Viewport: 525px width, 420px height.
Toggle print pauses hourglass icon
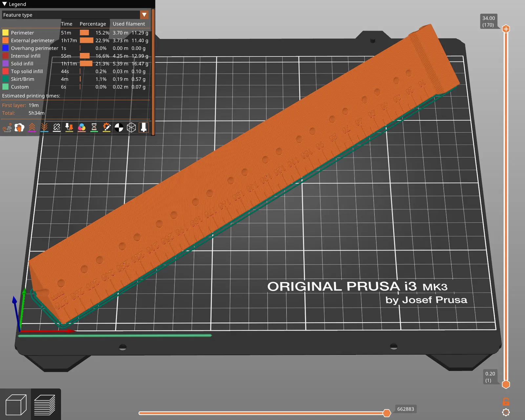(x=94, y=128)
